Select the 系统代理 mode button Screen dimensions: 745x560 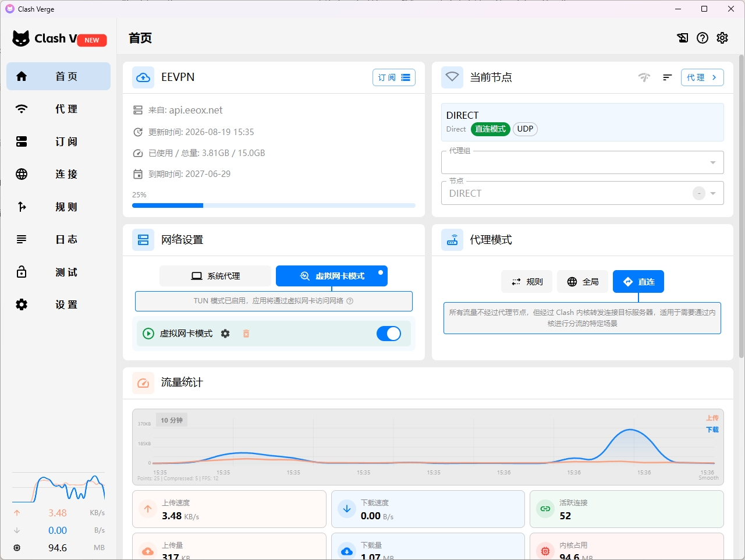215,276
